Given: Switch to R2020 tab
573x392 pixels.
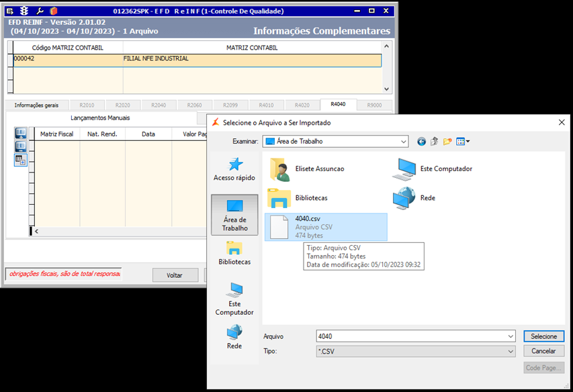Looking at the screenshot, I should pyautogui.click(x=123, y=105).
